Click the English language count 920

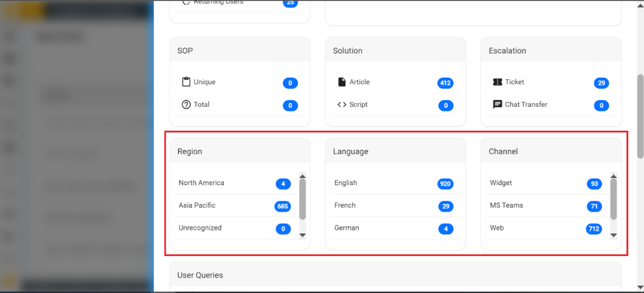(x=445, y=184)
